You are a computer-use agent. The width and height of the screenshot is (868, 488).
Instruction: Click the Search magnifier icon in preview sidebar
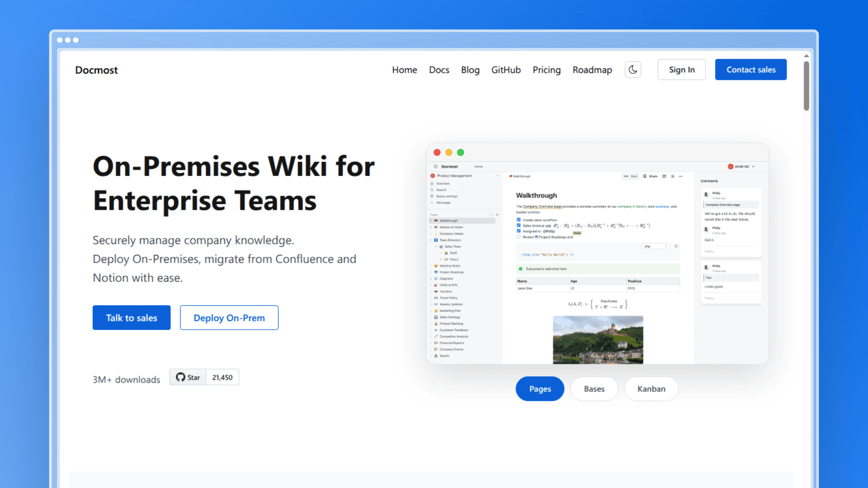point(432,190)
